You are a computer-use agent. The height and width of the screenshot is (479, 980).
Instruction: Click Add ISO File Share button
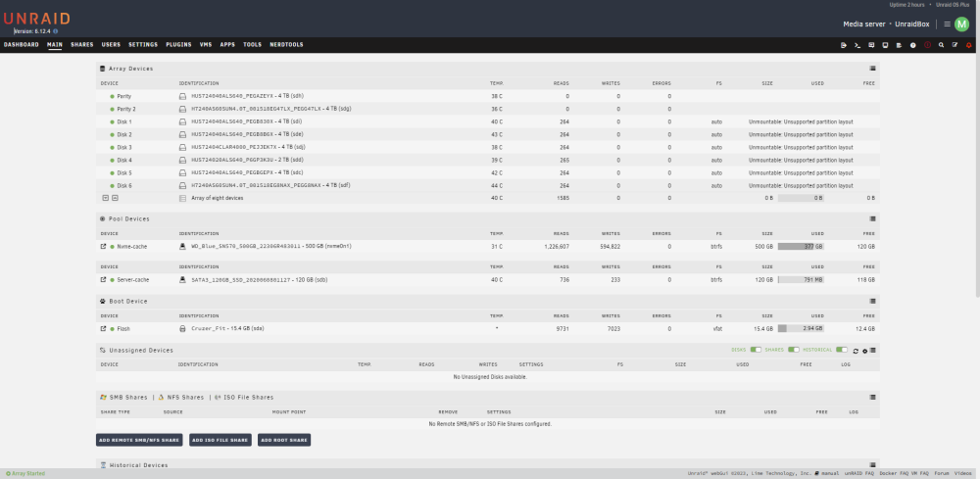click(x=220, y=440)
